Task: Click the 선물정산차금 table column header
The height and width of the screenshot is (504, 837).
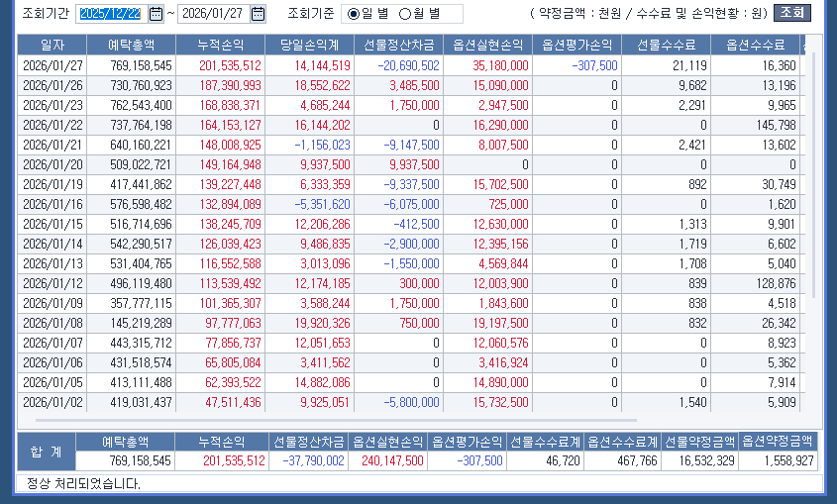Action: click(399, 46)
